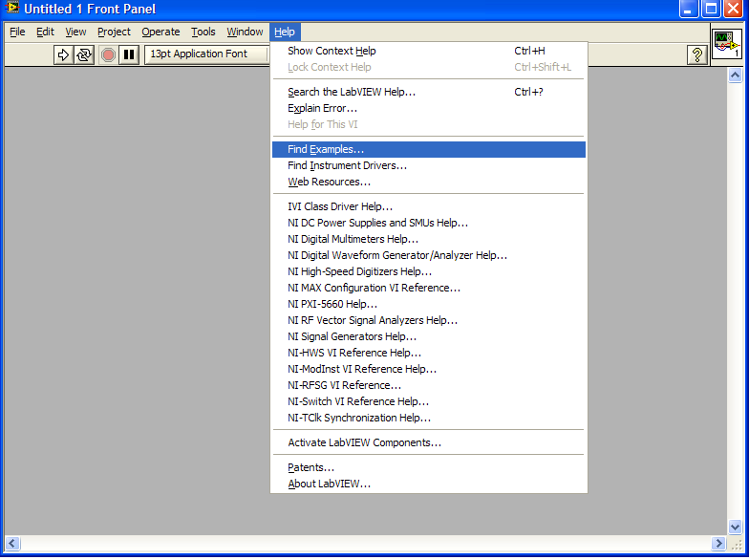
Task: Maximize the Untitled 1 Front Panel window
Action: pos(711,9)
